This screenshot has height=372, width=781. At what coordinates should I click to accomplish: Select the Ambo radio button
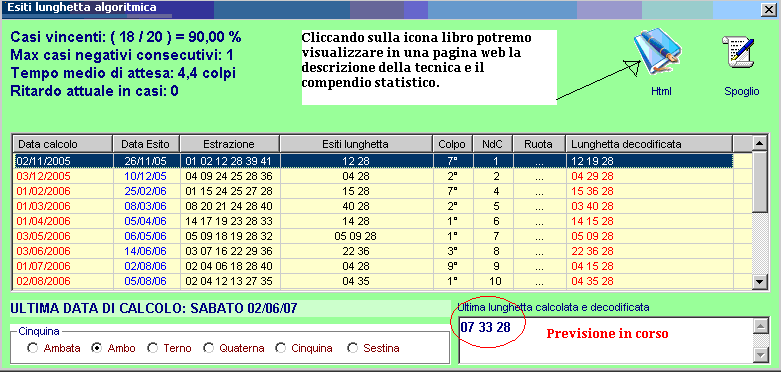tap(97, 348)
